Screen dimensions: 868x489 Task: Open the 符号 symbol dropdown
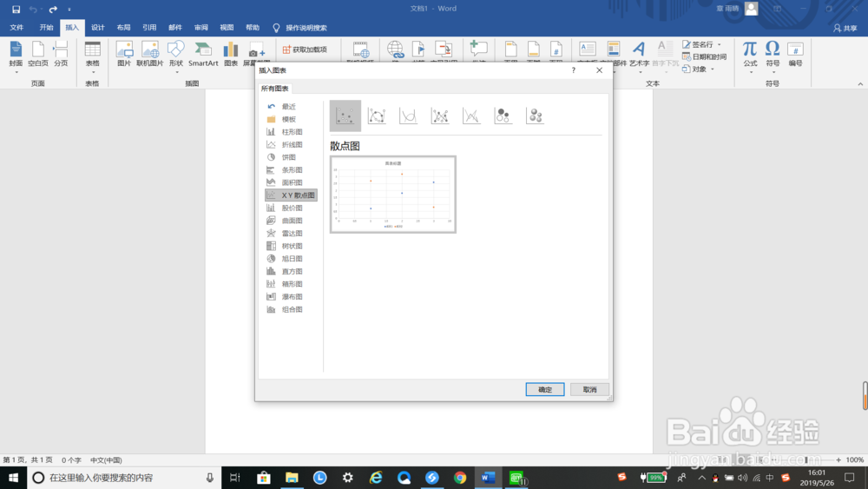tap(773, 57)
